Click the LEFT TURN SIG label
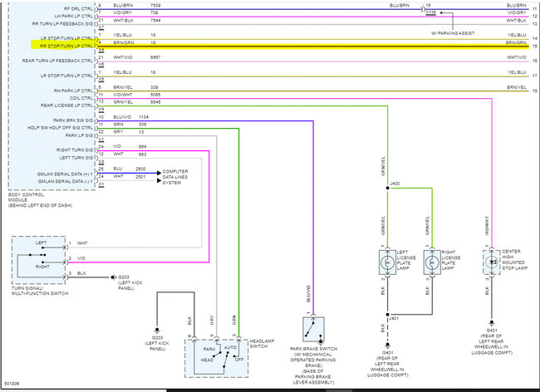 click(76, 158)
